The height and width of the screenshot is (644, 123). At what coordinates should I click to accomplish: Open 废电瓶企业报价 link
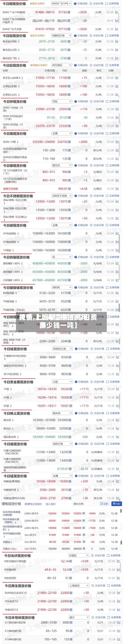tap(39, 65)
